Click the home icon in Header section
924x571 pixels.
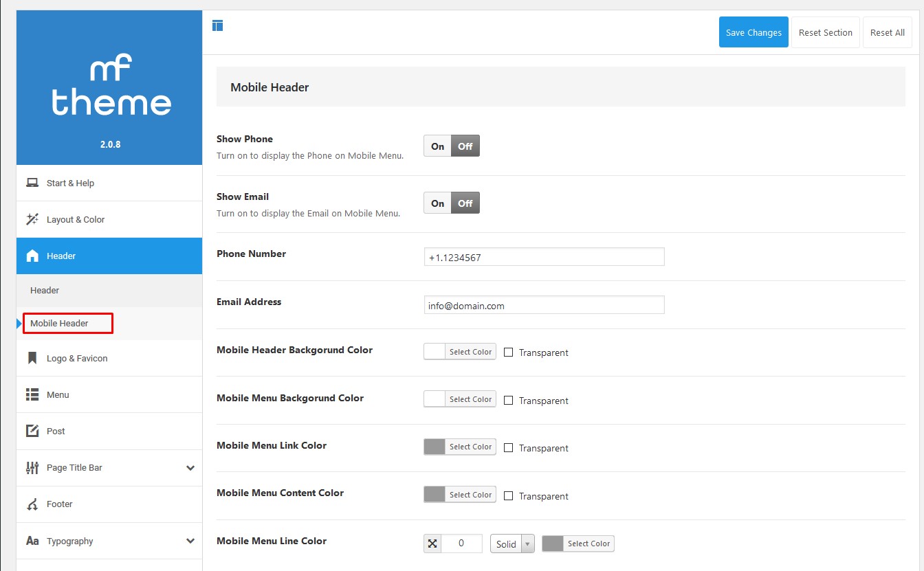click(32, 256)
